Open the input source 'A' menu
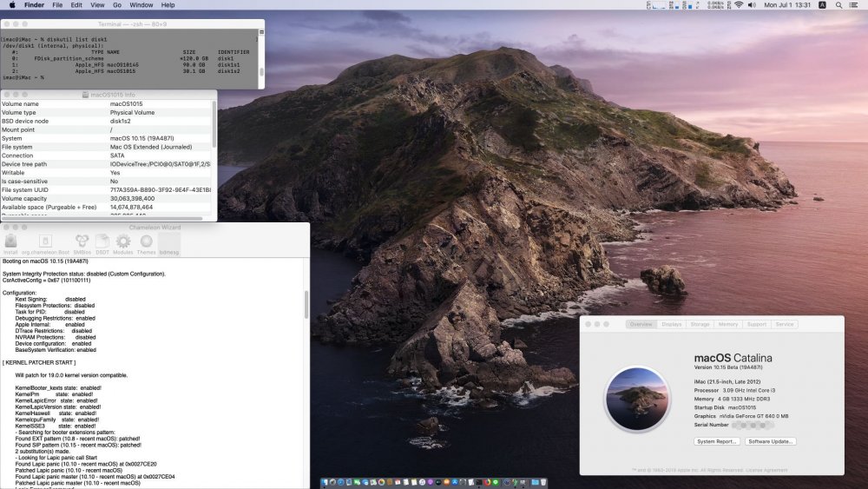This screenshot has height=489, width=868. (822, 5)
